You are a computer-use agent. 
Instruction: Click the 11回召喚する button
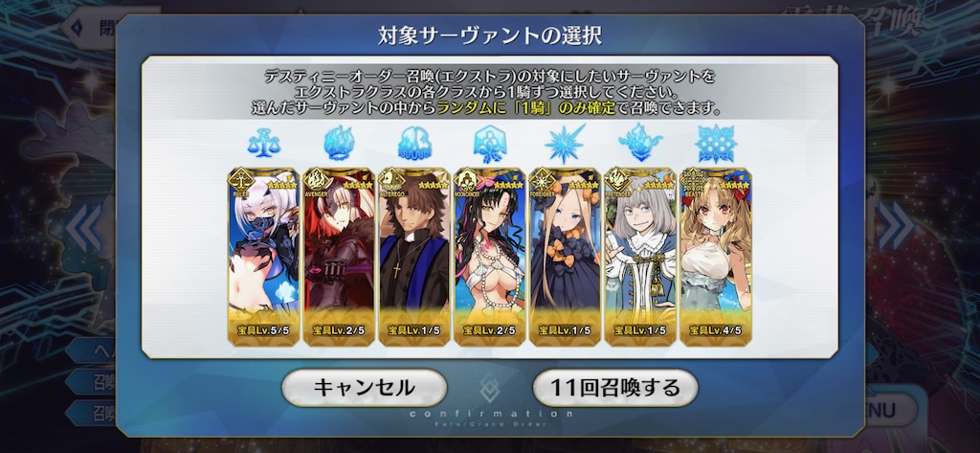615,388
